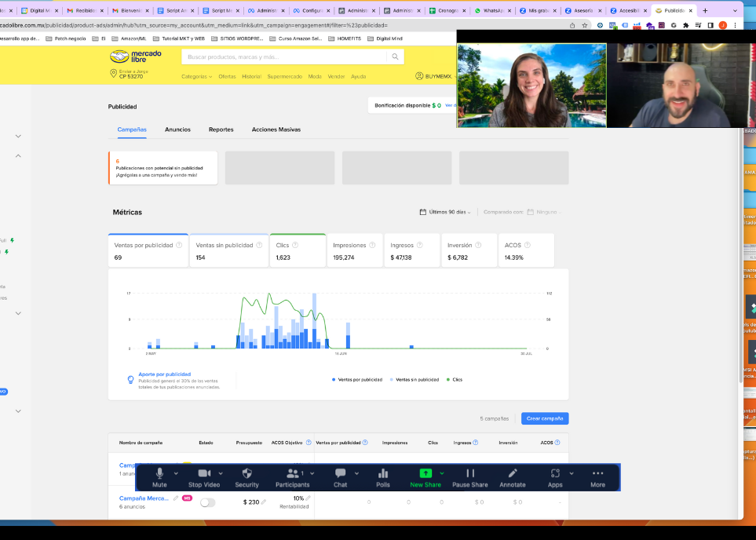Open the publicaciones con potencial sin publicidad card
Screen dimensions: 756x540
pos(163,168)
